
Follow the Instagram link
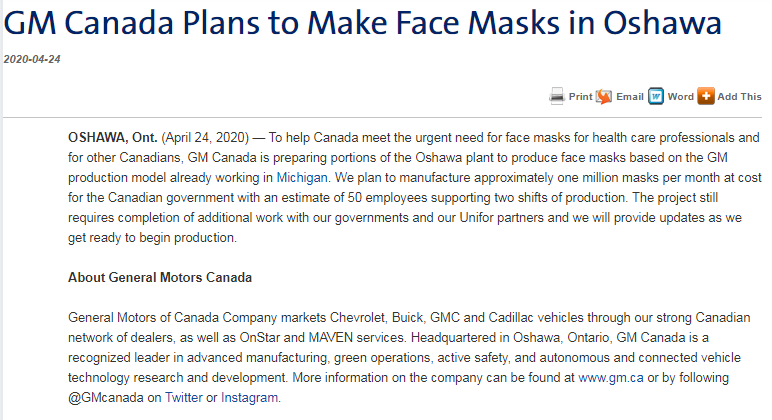(249, 397)
